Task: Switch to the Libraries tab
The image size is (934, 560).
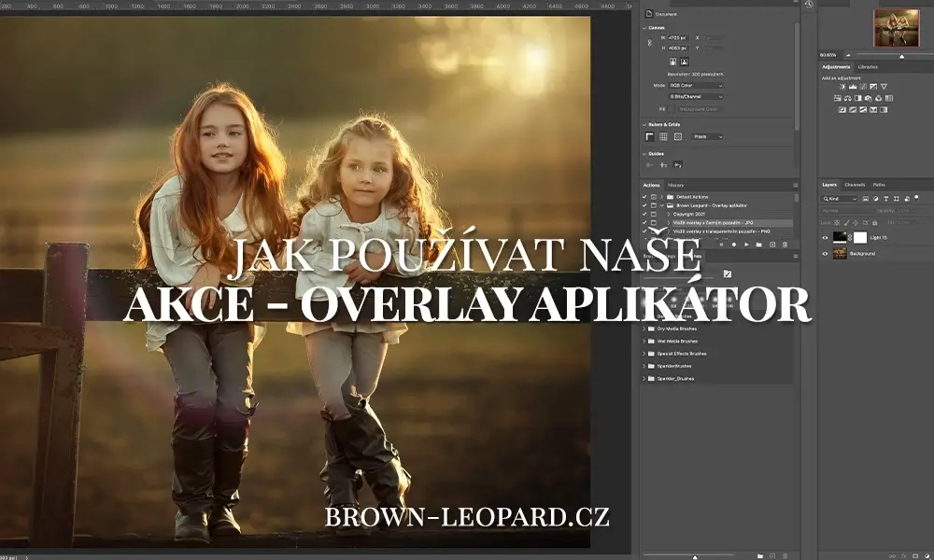Action: [868, 67]
